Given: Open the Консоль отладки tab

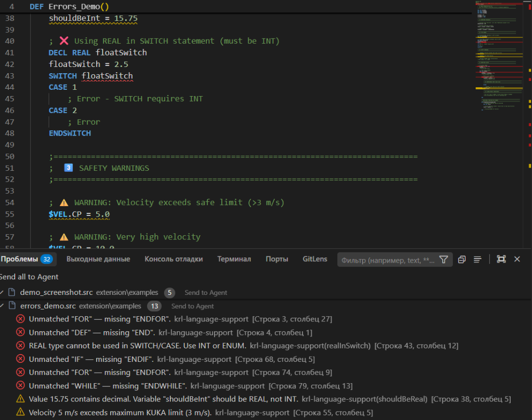Looking at the screenshot, I should (x=174, y=260).
